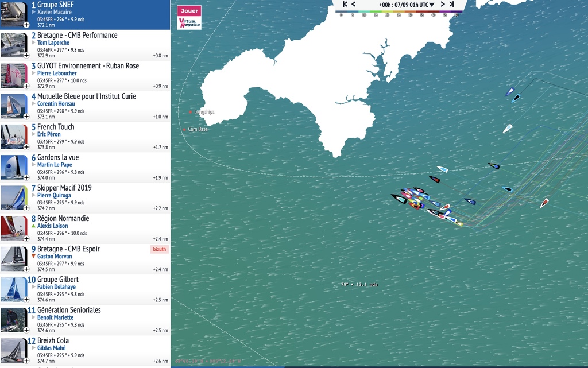This screenshot has width=588, height=368.
Task: Open skipper Tom Laperche's profile
Action: pos(53,42)
